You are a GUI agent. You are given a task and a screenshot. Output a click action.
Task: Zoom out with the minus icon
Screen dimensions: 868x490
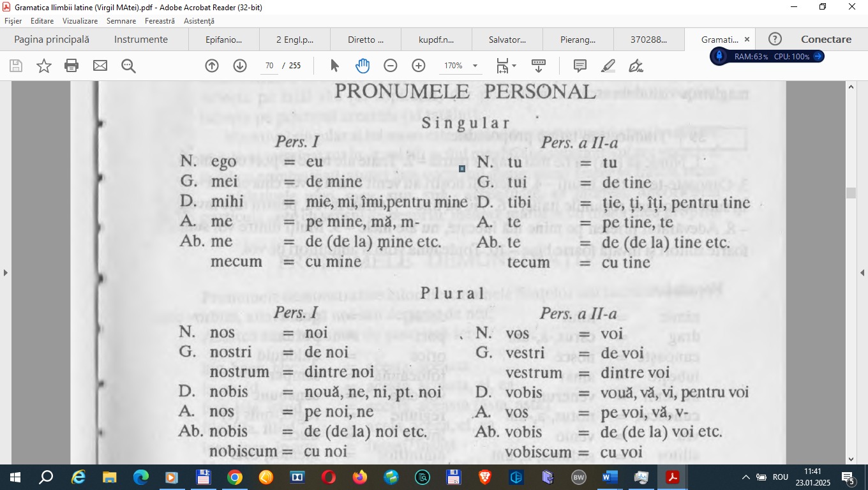pyautogui.click(x=391, y=66)
